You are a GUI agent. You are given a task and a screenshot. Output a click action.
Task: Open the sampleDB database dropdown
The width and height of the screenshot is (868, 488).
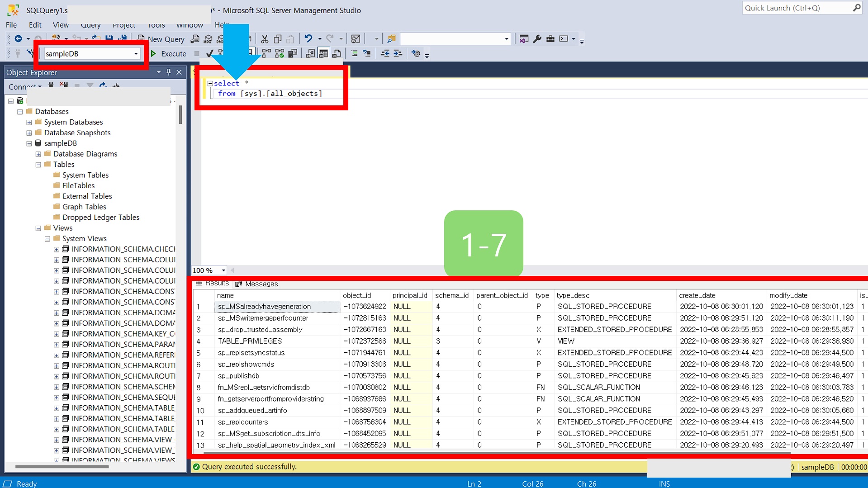coord(136,54)
